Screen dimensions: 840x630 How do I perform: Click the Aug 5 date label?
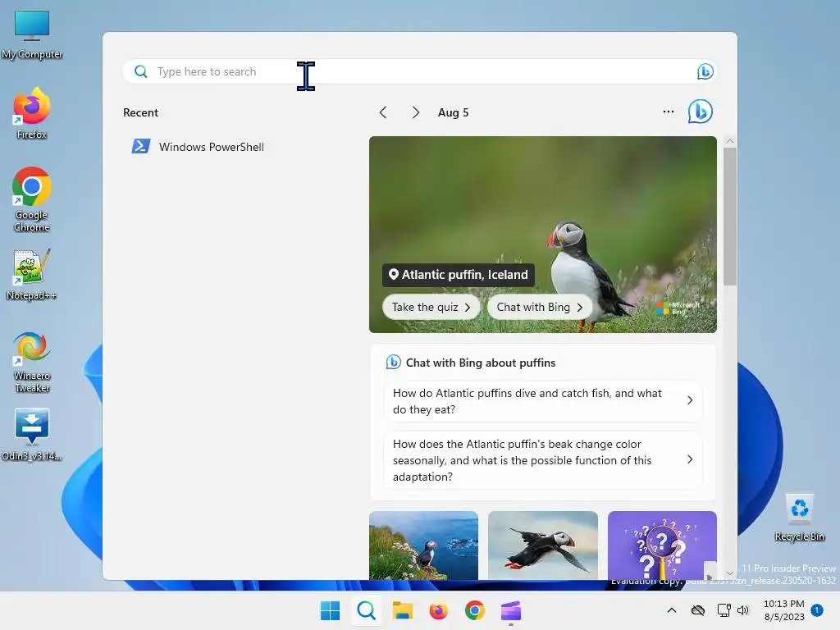[453, 112]
